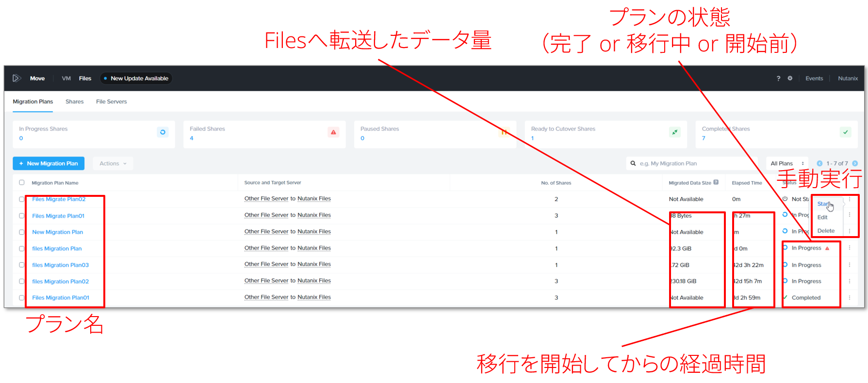Open files Migration Plan02 plan link
868x383 pixels.
point(61,281)
